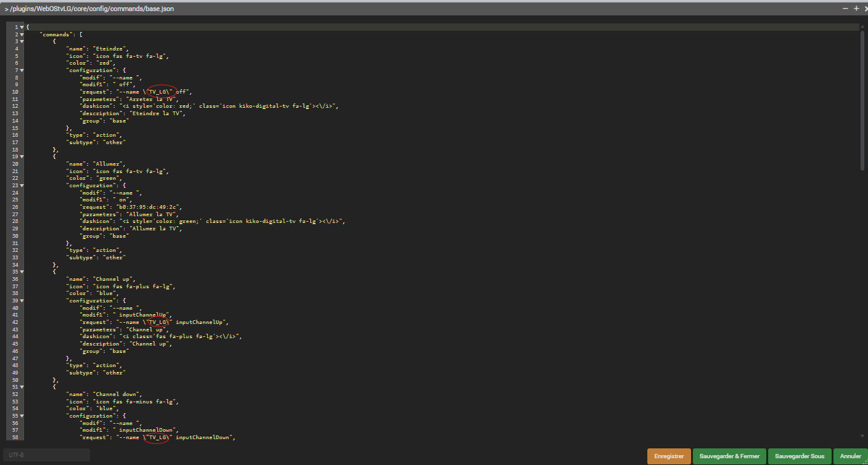Click the "icon": "icon fas fa-plus fa-lg" line

click(x=121, y=286)
